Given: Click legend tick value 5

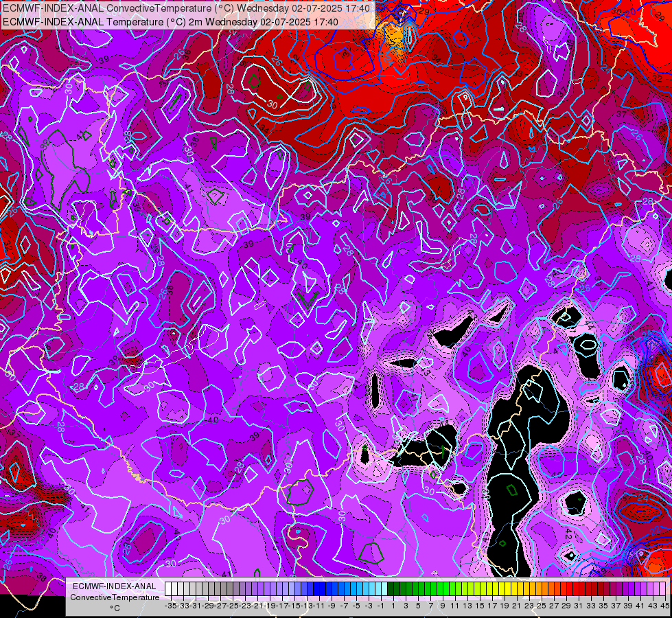Looking at the screenshot, I should tap(418, 606).
